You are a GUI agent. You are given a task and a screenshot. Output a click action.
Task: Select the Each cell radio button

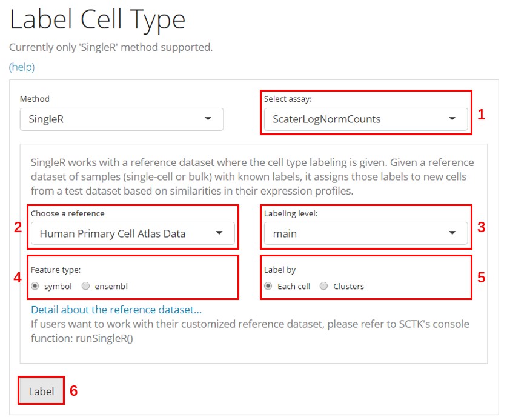268,286
